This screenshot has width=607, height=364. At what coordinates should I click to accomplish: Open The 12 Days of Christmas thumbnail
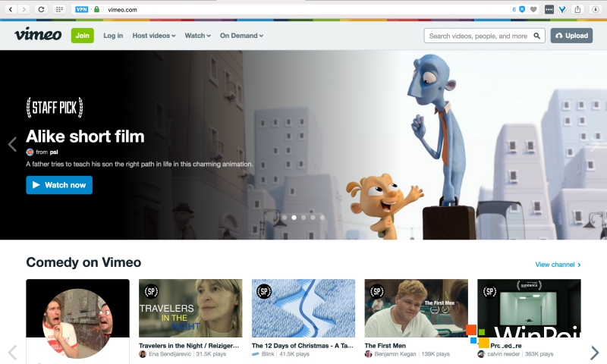(303, 309)
